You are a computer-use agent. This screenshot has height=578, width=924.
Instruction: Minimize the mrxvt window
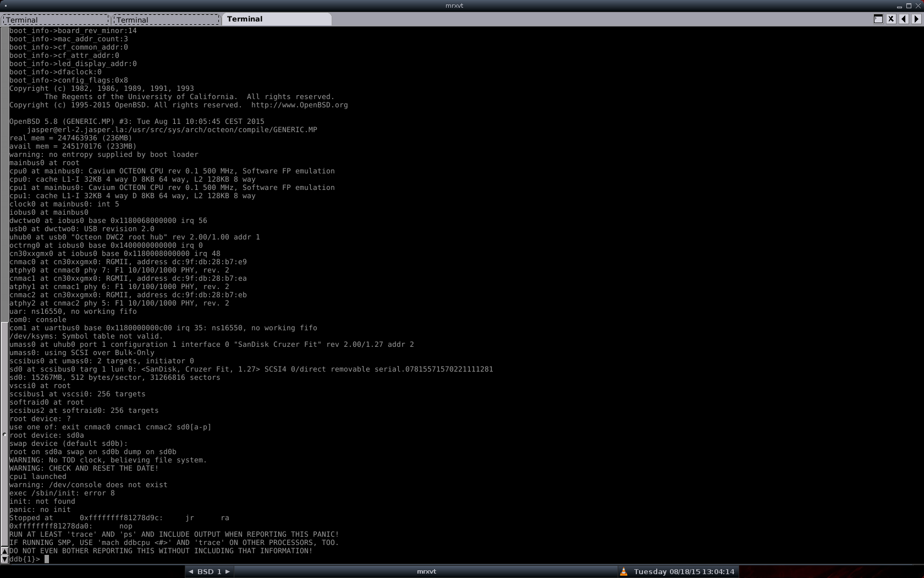[899, 6]
